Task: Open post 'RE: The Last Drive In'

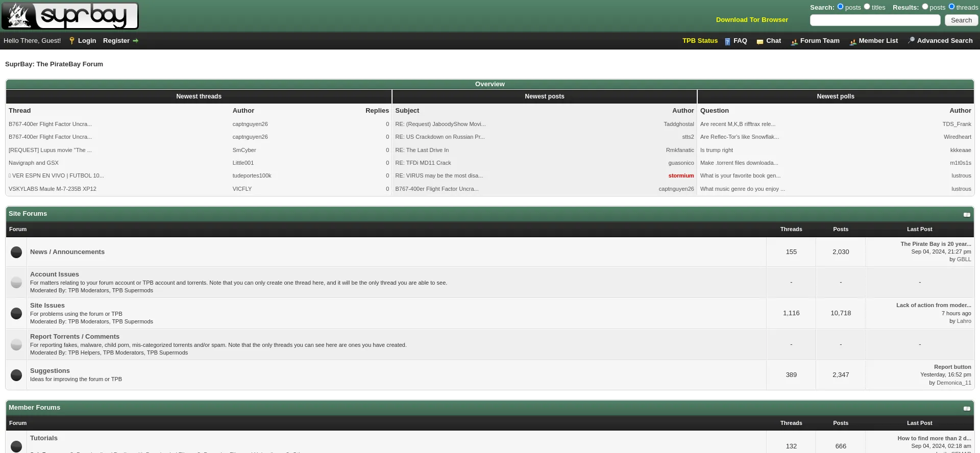Action: click(422, 150)
